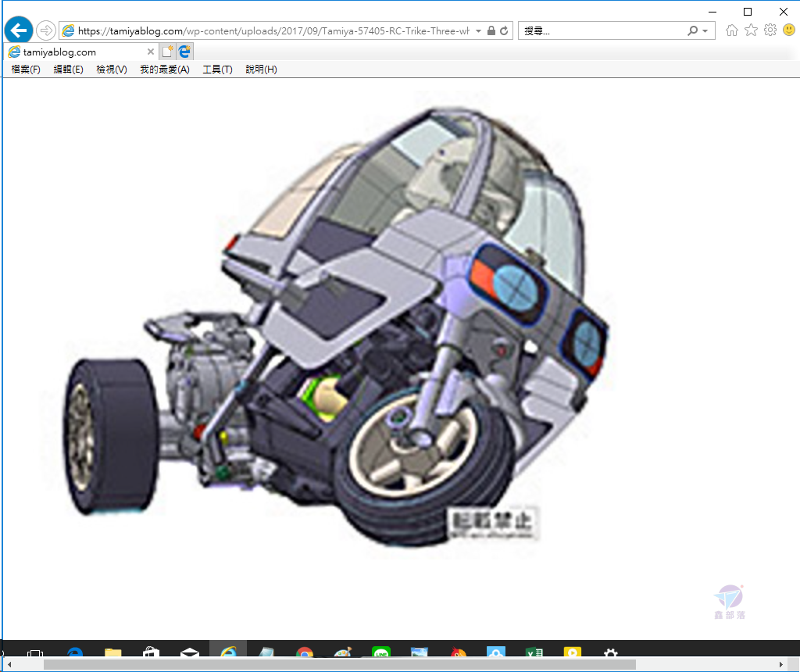Open the address bar autocomplete dropdown arrow
Screen dimensions: 800x672
(x=478, y=31)
